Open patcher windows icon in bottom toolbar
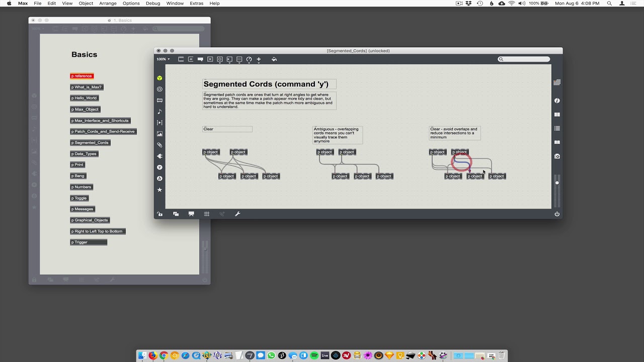The height and width of the screenshot is (362, 644). coord(176,214)
